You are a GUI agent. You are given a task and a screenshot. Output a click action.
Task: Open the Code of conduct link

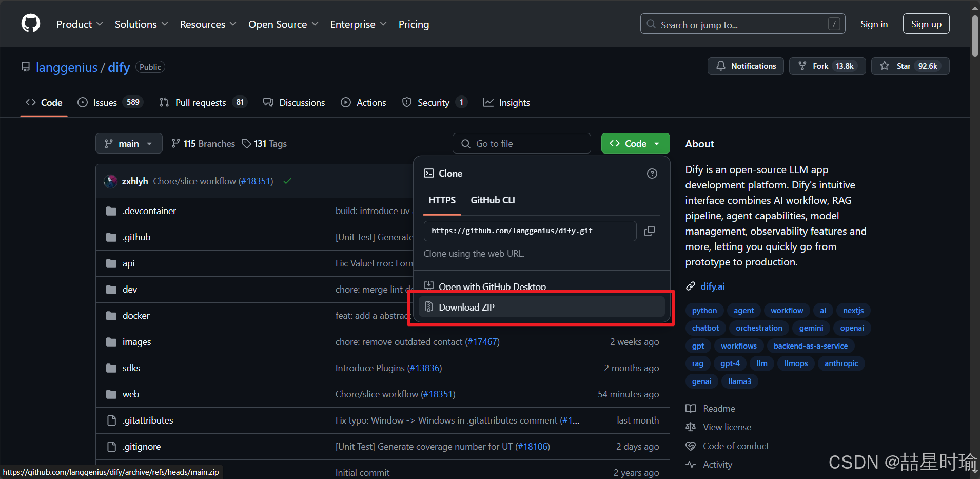click(728, 446)
